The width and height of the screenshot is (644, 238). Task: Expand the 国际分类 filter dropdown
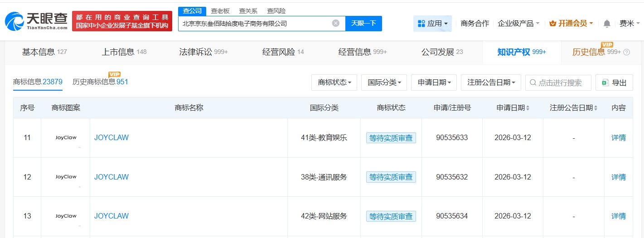(x=383, y=83)
